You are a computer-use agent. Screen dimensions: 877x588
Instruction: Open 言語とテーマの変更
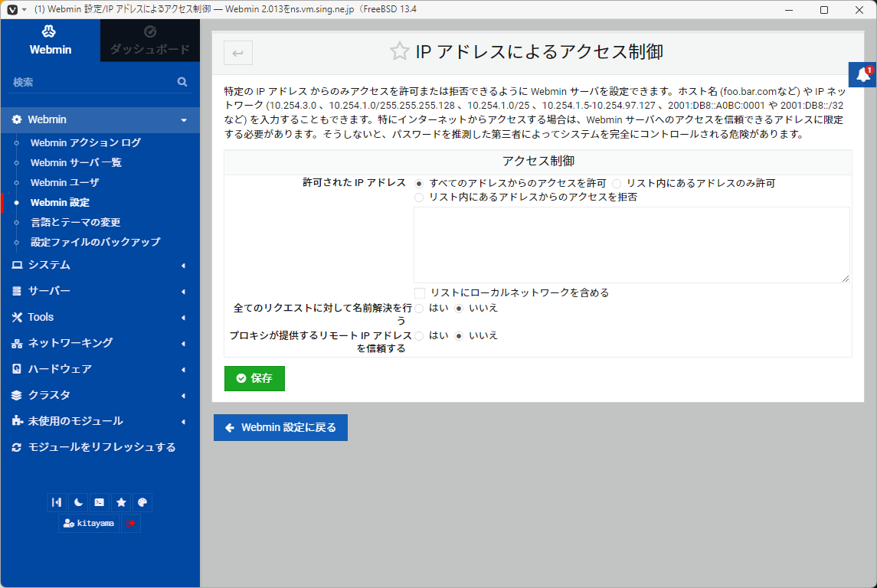tap(76, 223)
